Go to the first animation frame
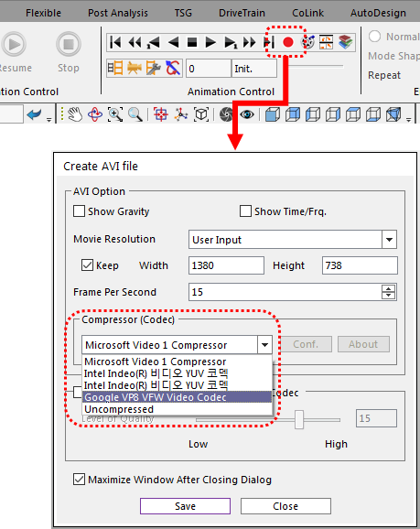 click(x=115, y=42)
